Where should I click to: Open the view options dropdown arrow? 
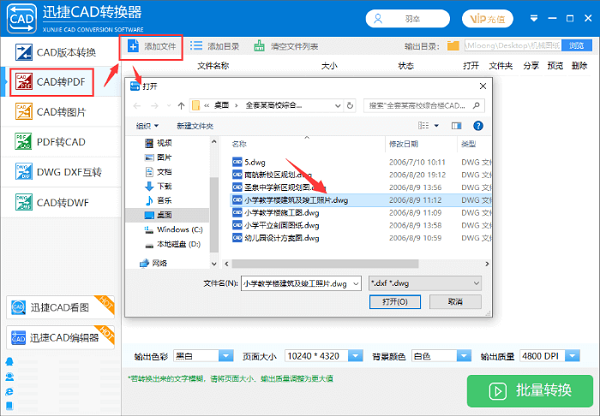coord(437,126)
